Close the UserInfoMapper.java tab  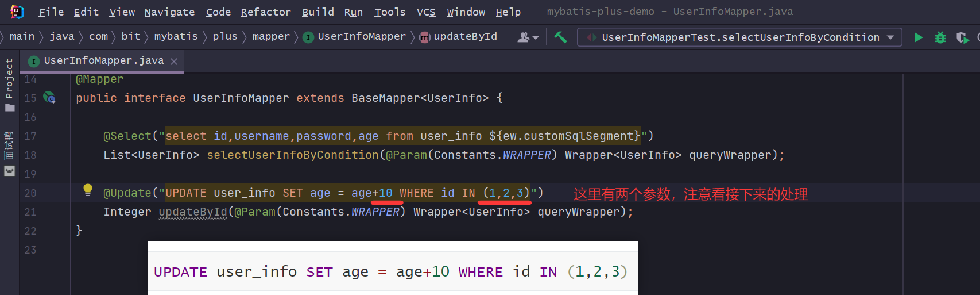174,61
